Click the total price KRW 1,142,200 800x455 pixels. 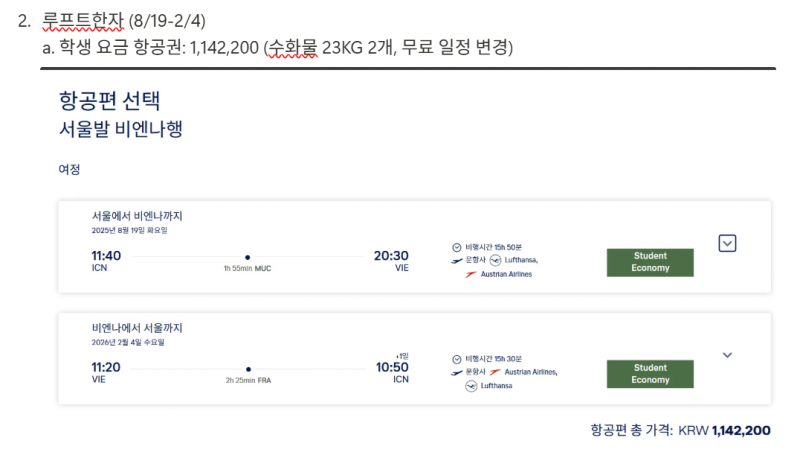(x=724, y=431)
